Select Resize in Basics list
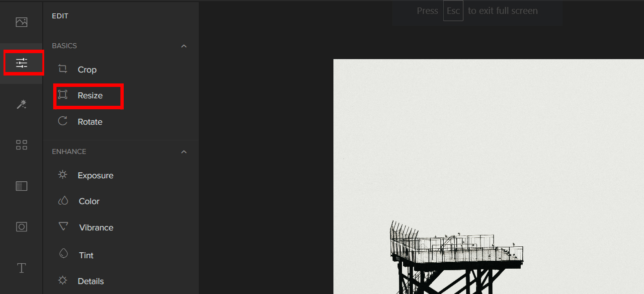Image resolution: width=644 pixels, height=294 pixels. (88, 95)
